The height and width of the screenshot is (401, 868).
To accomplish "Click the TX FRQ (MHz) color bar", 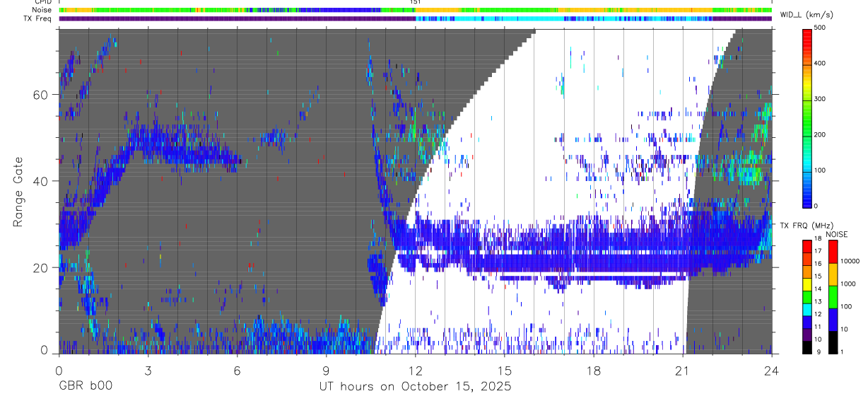I will tap(807, 296).
